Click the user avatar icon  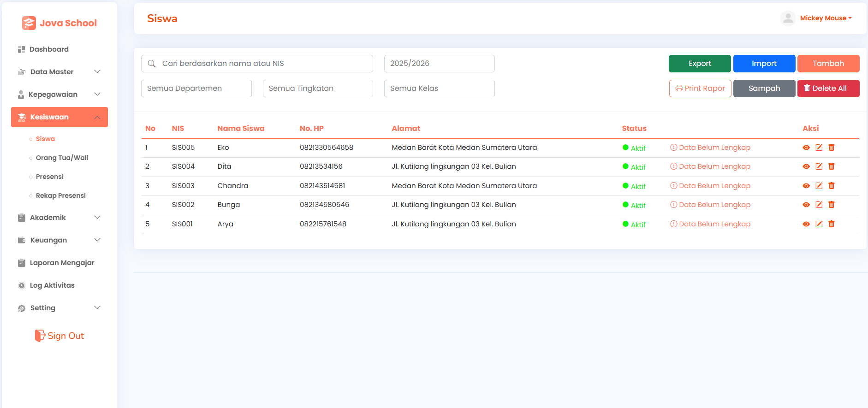(x=788, y=18)
